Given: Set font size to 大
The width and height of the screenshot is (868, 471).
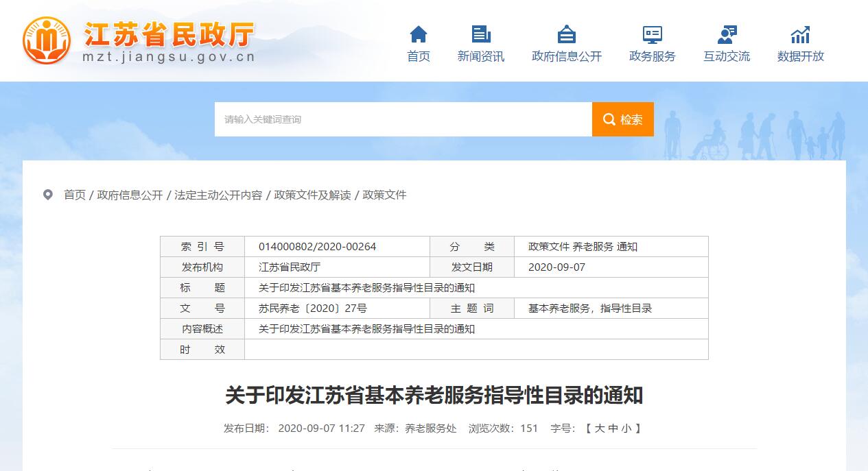Looking at the screenshot, I should [600, 428].
